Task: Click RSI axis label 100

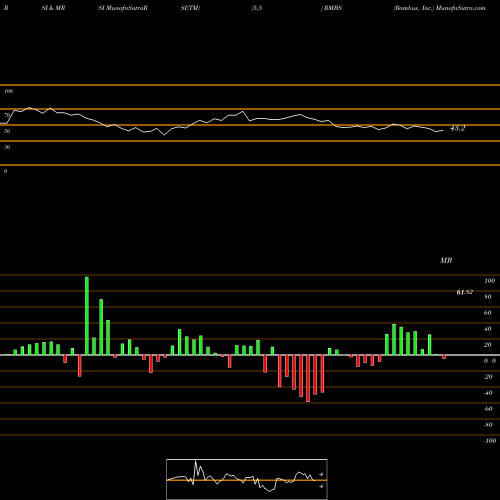Action: tap(9, 91)
